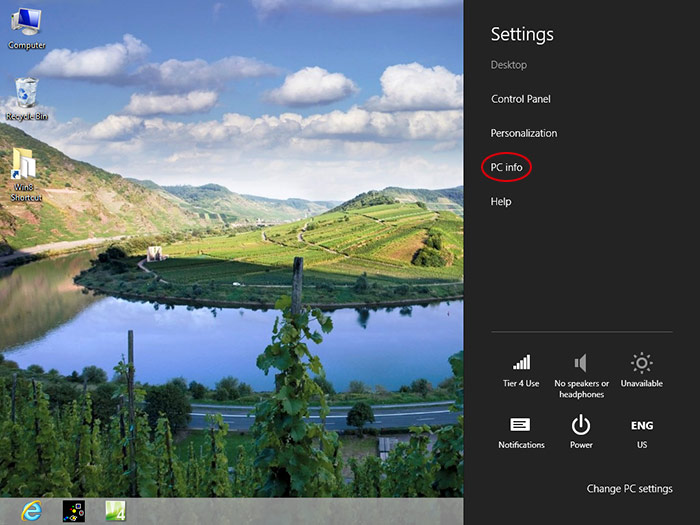Image resolution: width=700 pixels, height=525 pixels.
Task: Click the Desktop label under Settings
Action: 508,65
